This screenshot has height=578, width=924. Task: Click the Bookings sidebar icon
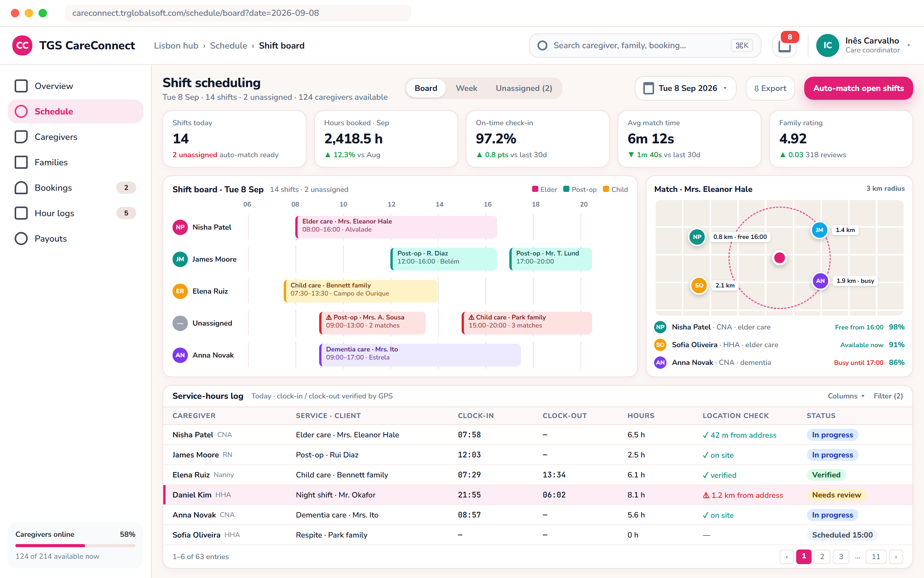tap(21, 188)
